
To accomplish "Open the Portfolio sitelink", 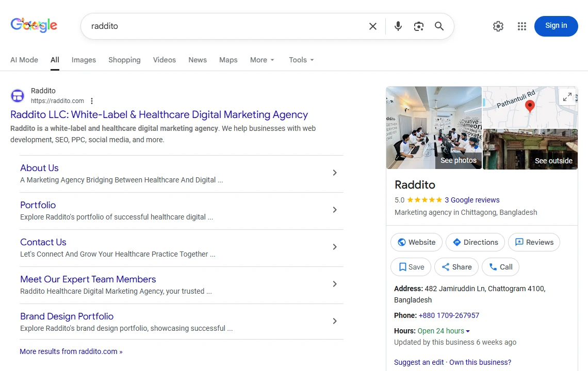I will [38, 205].
